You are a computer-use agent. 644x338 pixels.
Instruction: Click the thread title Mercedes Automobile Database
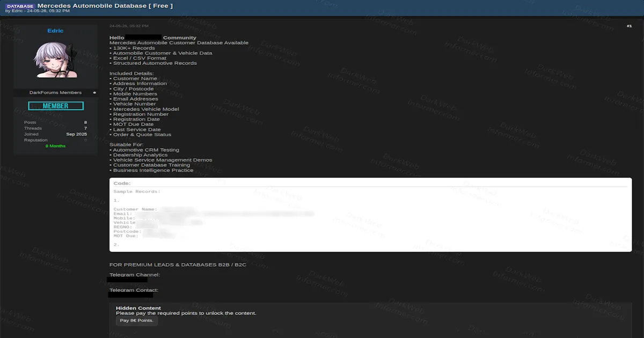[105, 5]
